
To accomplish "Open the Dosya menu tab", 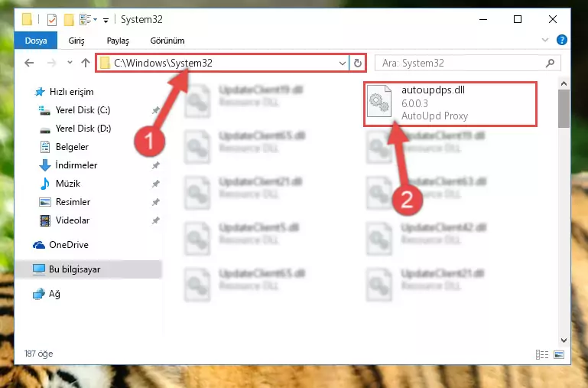I will pos(36,41).
